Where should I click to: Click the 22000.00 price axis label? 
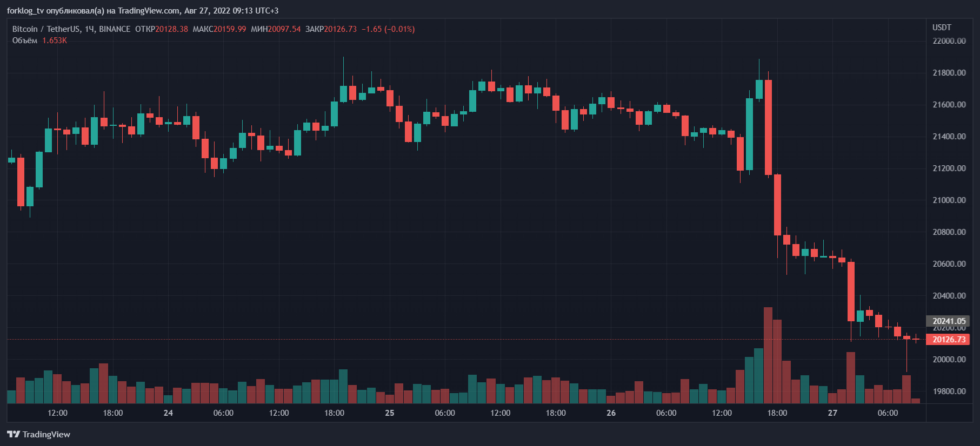[949, 41]
